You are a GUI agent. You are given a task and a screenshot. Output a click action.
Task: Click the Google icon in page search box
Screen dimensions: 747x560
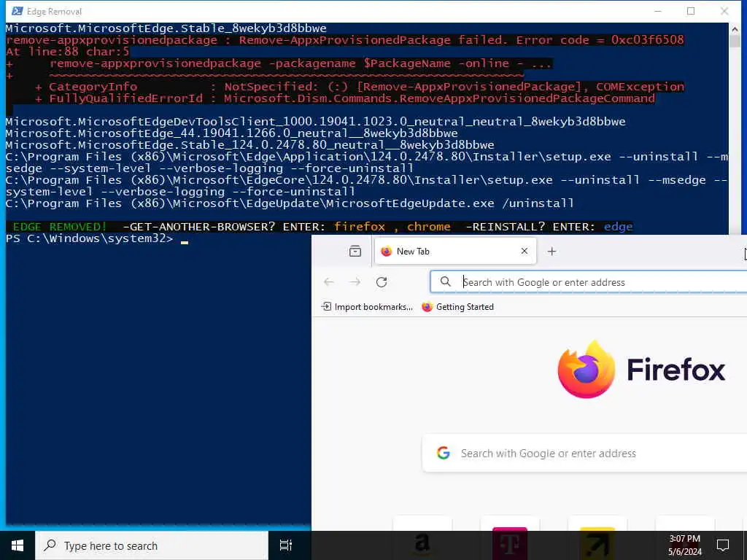pos(443,453)
